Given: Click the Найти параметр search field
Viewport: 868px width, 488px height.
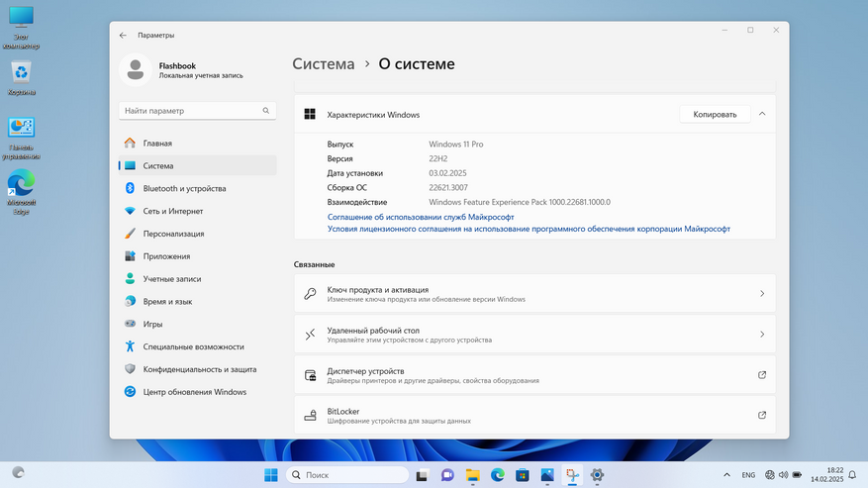Looking at the screenshot, I should click(196, 111).
